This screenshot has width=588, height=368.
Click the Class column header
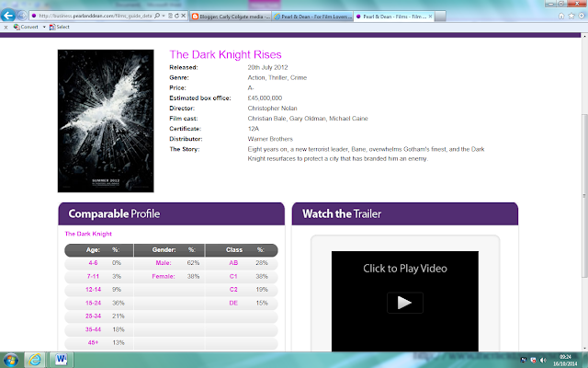pos(234,250)
